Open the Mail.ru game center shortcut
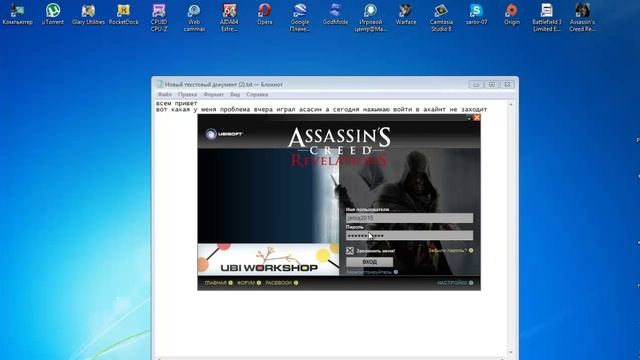 pyautogui.click(x=370, y=18)
